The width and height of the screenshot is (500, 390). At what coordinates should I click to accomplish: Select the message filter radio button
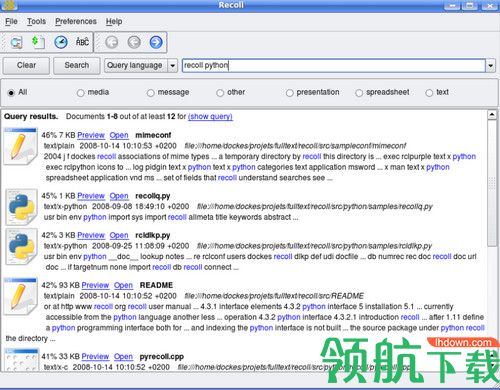151,93
